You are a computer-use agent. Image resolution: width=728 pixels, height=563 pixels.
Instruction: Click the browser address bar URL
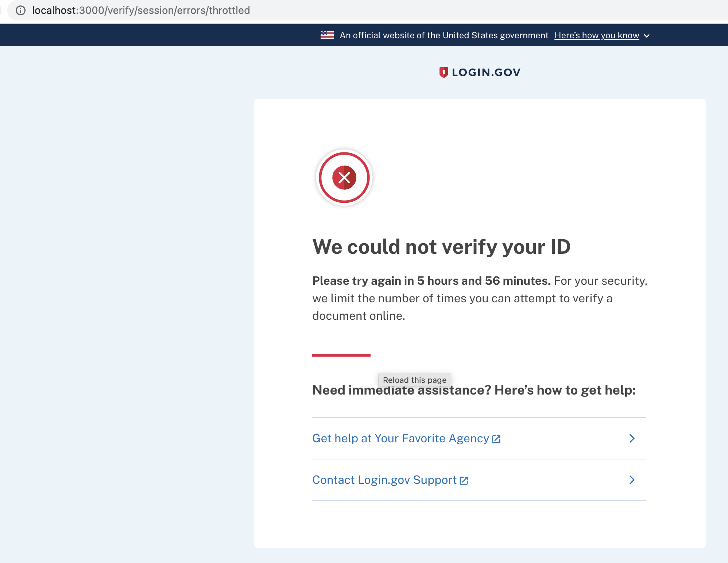pyautogui.click(x=141, y=10)
